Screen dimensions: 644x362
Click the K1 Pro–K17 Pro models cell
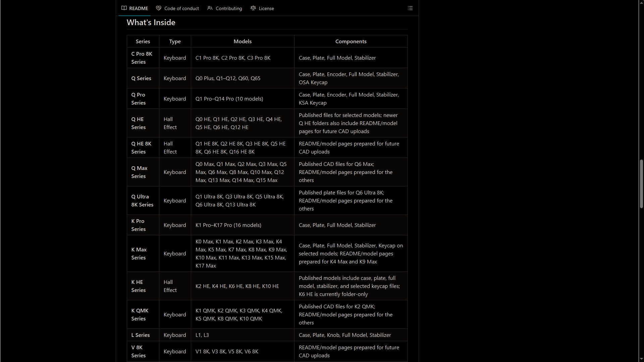coord(228,225)
